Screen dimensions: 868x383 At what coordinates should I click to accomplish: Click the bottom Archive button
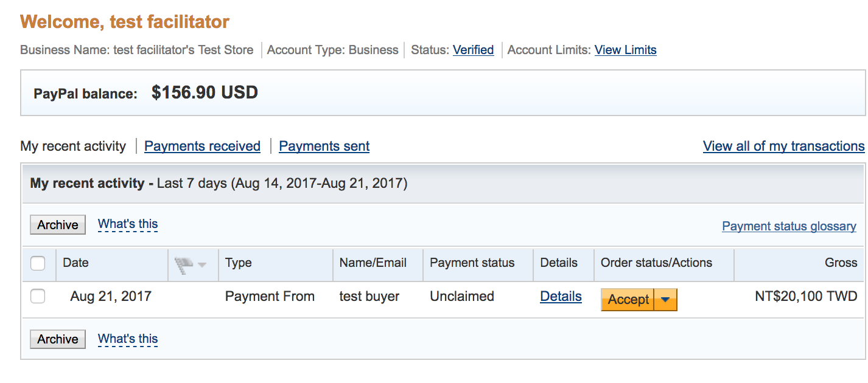click(58, 339)
